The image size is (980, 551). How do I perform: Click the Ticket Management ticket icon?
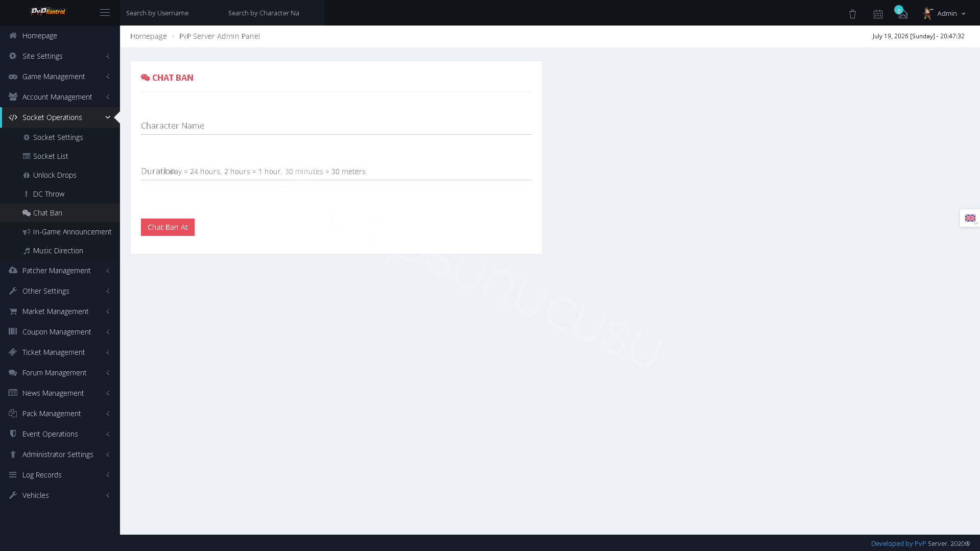[13, 352]
